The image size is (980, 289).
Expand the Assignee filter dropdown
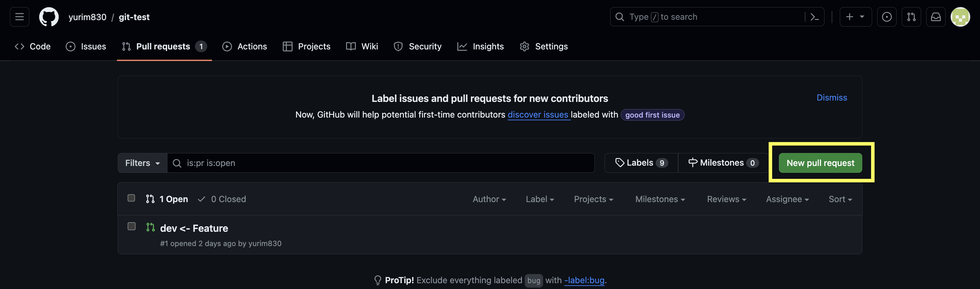pyautogui.click(x=787, y=199)
